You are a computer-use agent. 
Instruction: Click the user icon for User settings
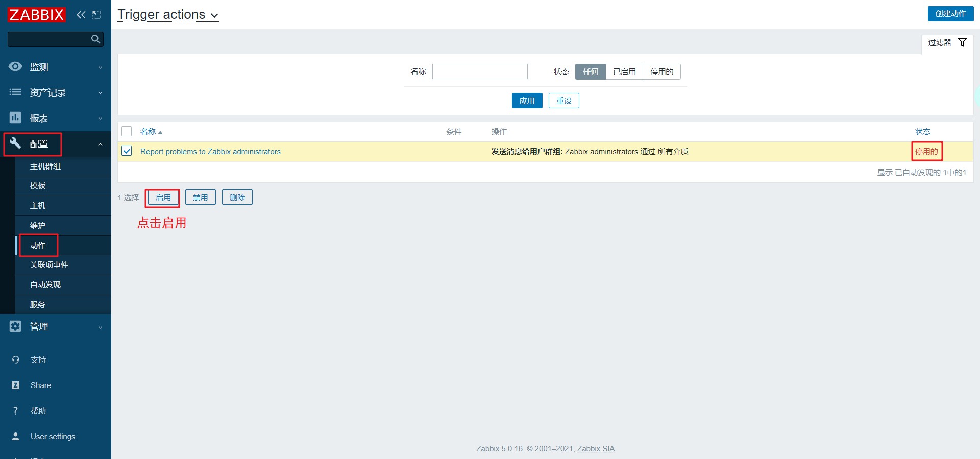coord(15,437)
